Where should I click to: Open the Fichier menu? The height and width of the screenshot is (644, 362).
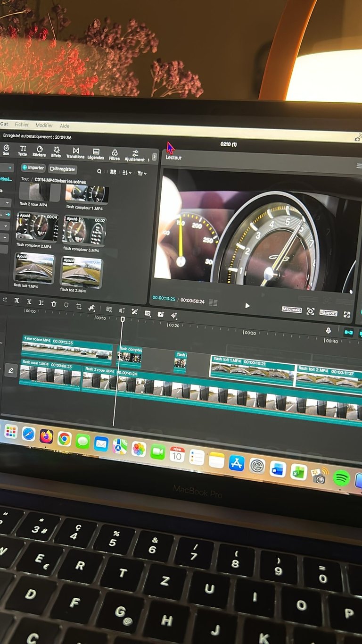(22, 125)
